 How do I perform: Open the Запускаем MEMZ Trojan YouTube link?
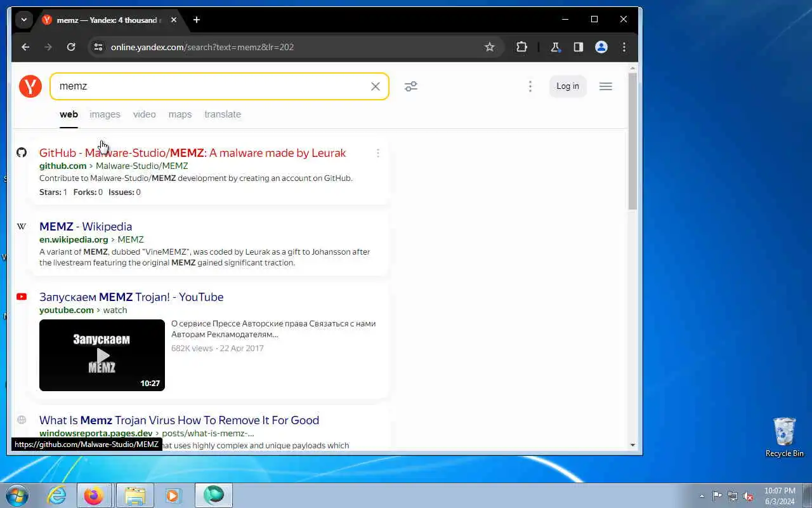131,297
